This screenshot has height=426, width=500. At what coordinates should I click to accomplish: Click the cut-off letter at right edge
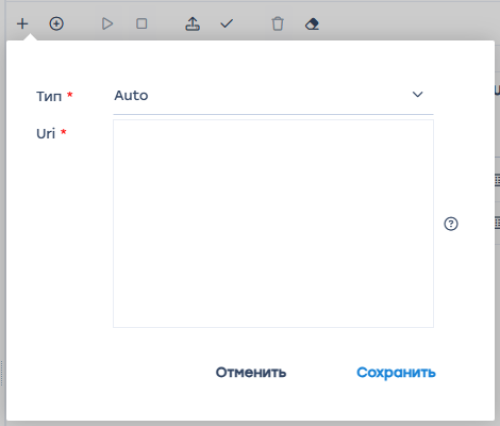[x=497, y=90]
